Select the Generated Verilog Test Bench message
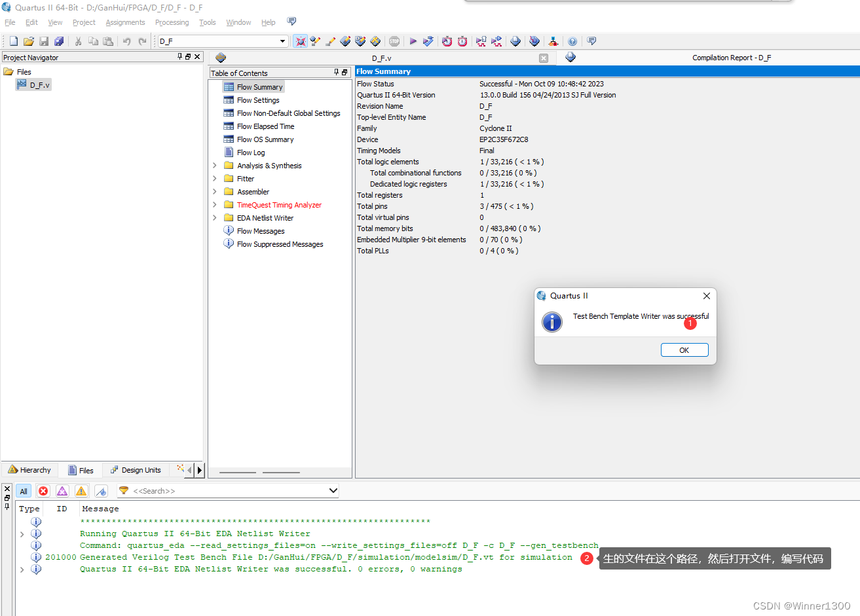This screenshot has height=616, width=860. [x=326, y=558]
